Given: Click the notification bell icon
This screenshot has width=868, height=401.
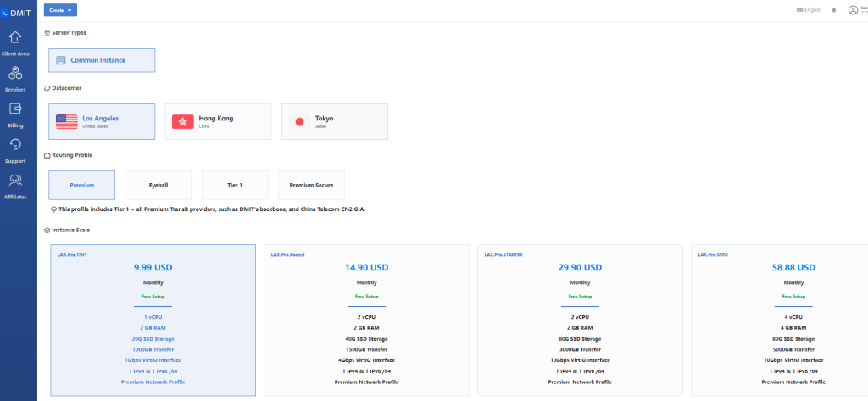Looking at the screenshot, I should point(833,10).
